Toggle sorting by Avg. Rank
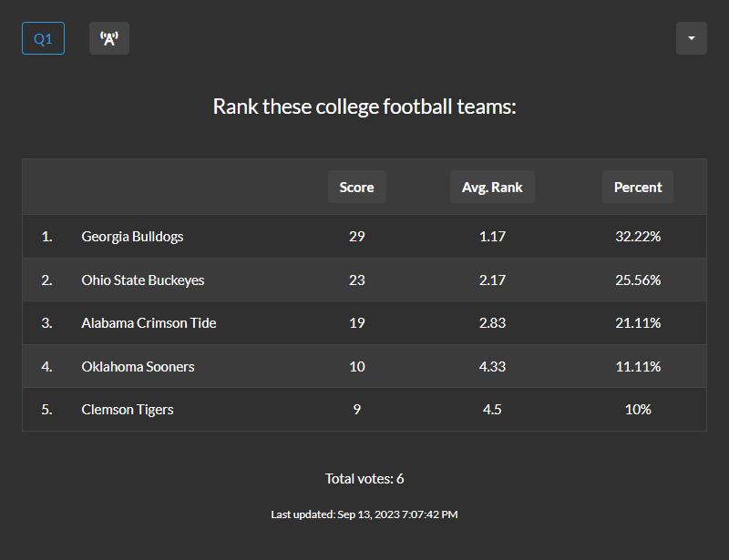The image size is (729, 560). (492, 187)
